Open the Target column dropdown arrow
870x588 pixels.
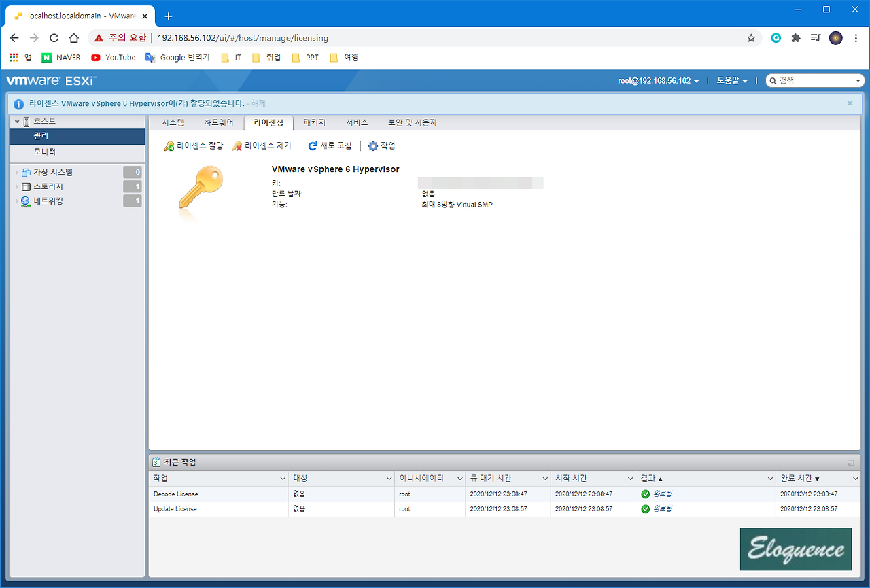coord(389,479)
